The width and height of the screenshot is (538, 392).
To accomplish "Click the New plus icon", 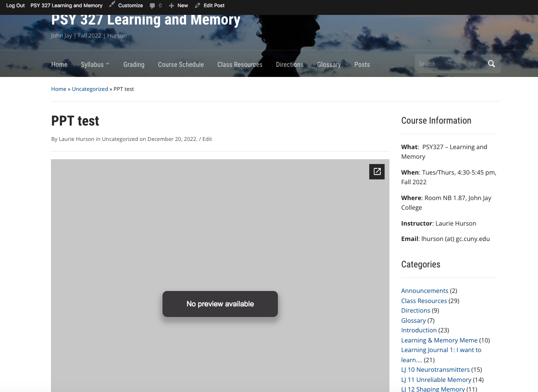I will pyautogui.click(x=171, y=6).
